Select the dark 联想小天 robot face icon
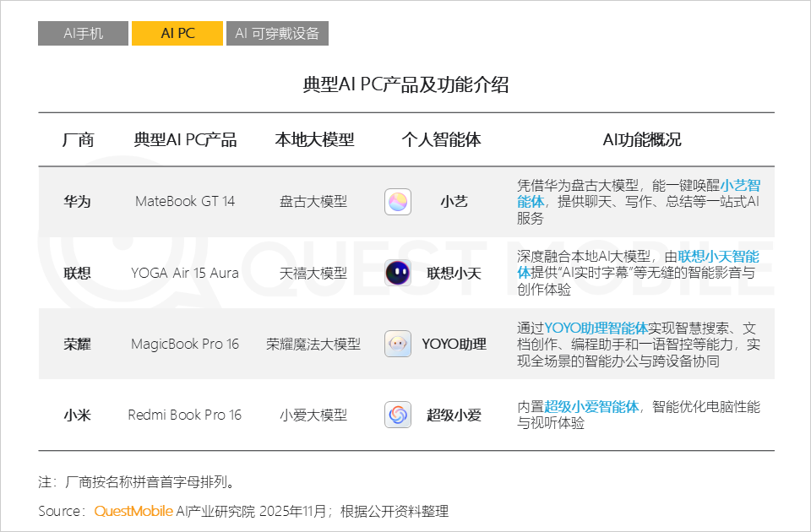Viewport: 811px width, 532px height. [397, 272]
